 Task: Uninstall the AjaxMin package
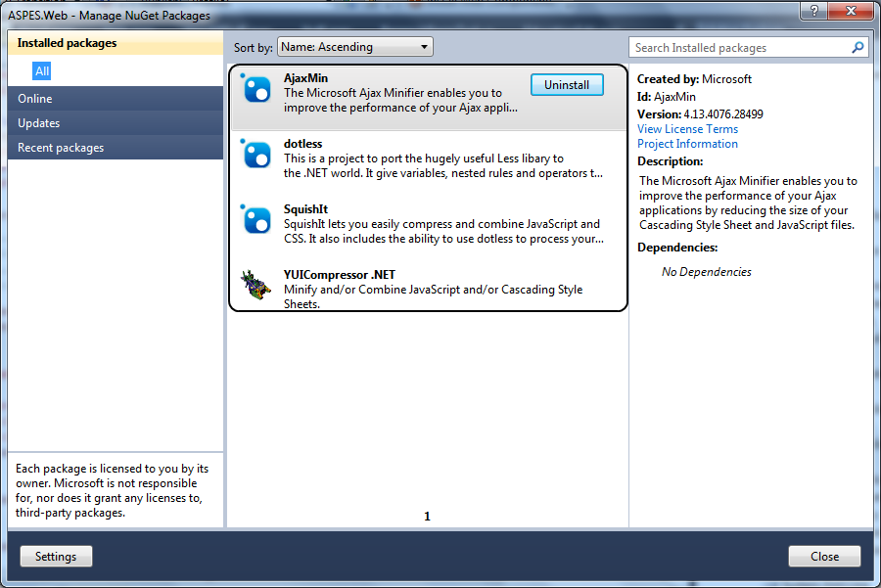(567, 85)
